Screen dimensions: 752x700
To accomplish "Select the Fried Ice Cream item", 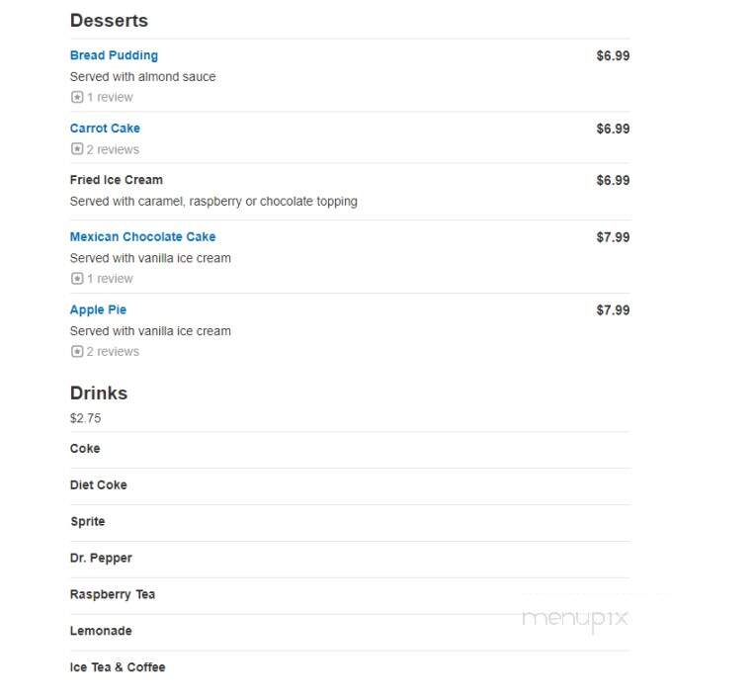I will 116,180.
